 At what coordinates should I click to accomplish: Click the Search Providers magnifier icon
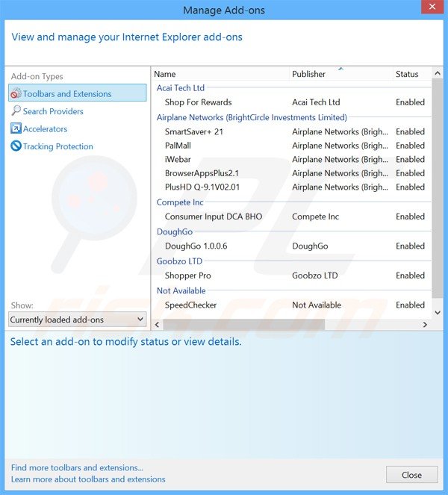[16, 110]
